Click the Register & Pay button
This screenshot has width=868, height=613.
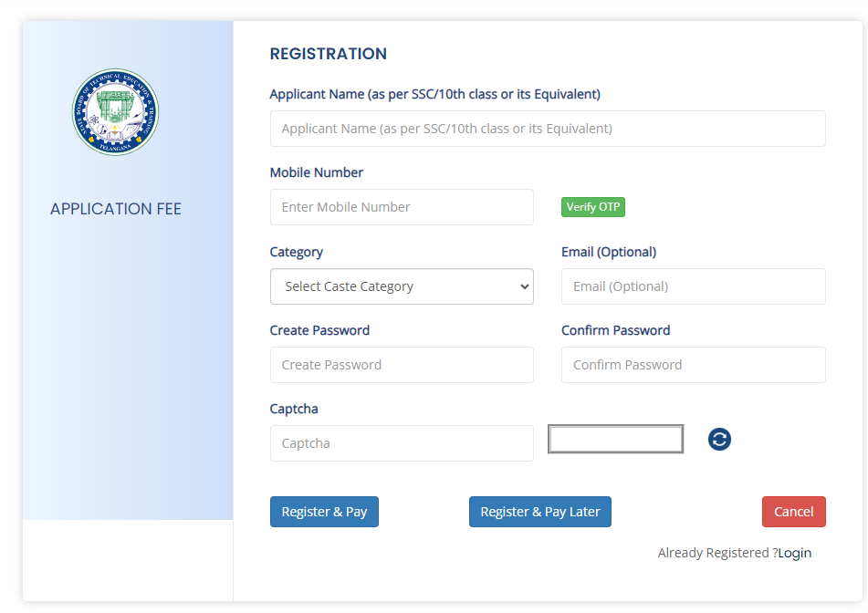324,512
